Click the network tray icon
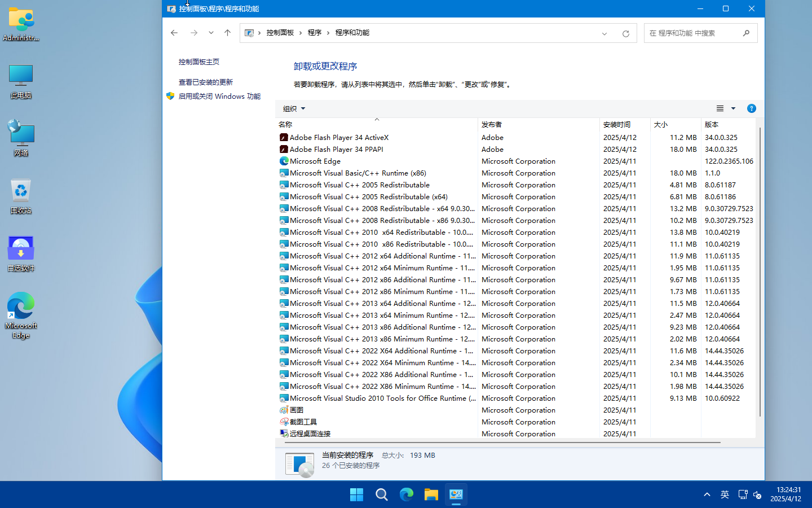This screenshot has height=508, width=812. [x=743, y=494]
